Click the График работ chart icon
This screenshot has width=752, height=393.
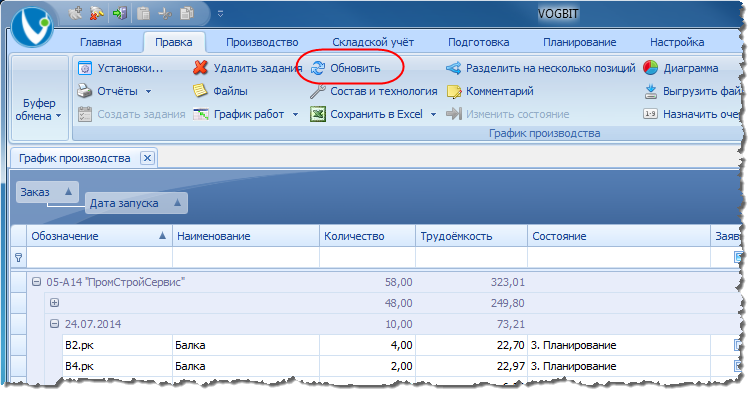click(200, 114)
